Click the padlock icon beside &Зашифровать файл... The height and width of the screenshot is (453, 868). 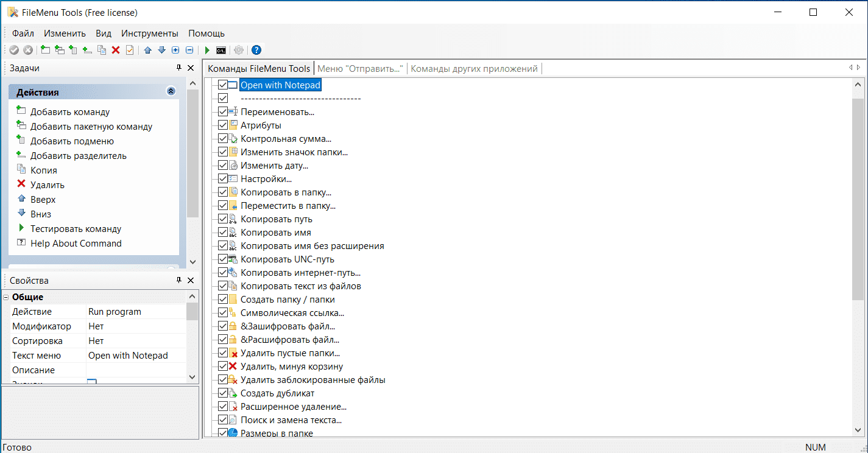(x=233, y=326)
